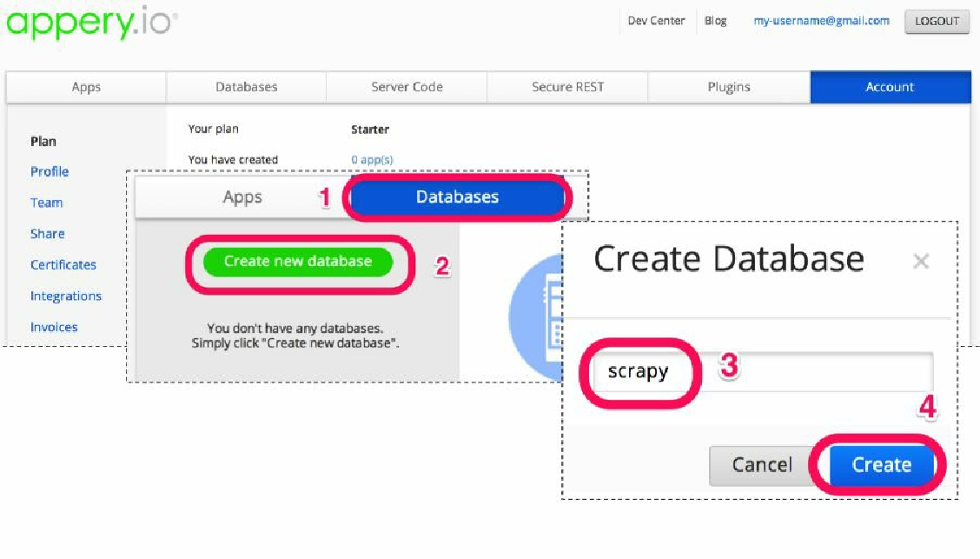Open Certificates in the account sidebar
Viewport: 980px width, 559px height.
click(x=63, y=264)
